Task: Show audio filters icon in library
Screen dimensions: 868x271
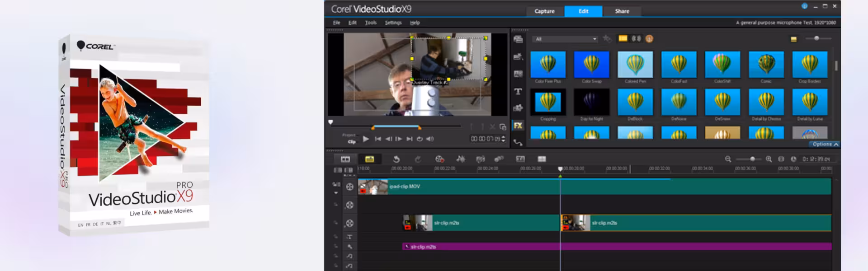Action: pyautogui.click(x=636, y=39)
